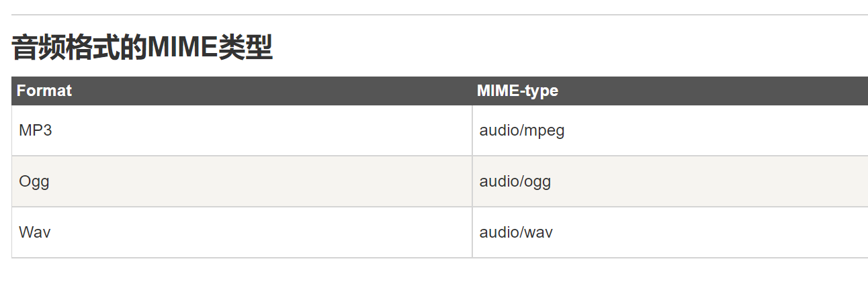
Task: Click "audio" in the audio/mpeg text
Action: (x=498, y=130)
